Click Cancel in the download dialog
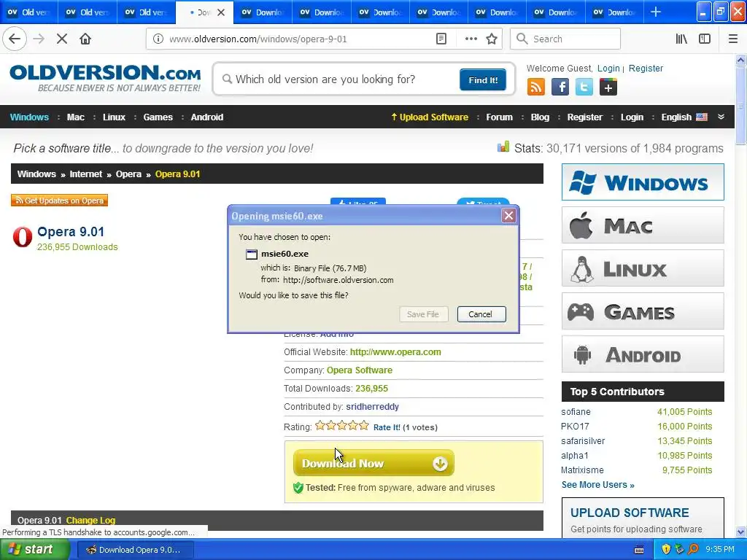747x560 pixels. click(x=481, y=314)
